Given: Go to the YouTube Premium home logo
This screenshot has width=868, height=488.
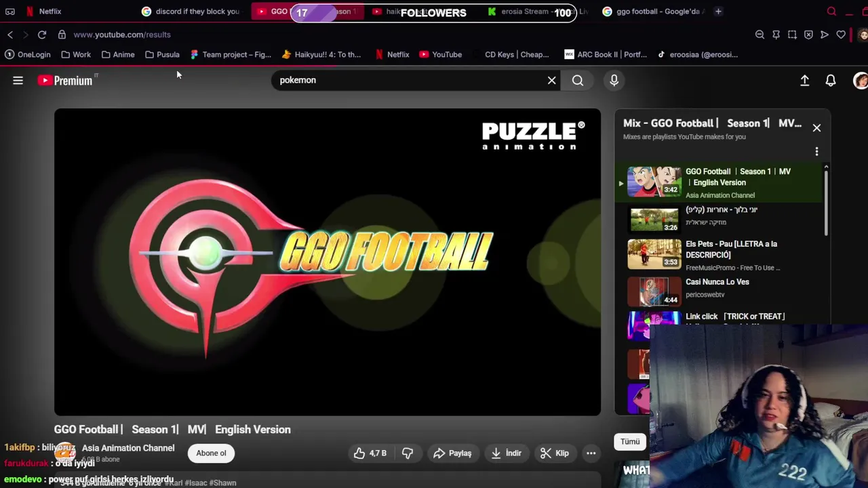Looking at the screenshot, I should tap(66, 81).
